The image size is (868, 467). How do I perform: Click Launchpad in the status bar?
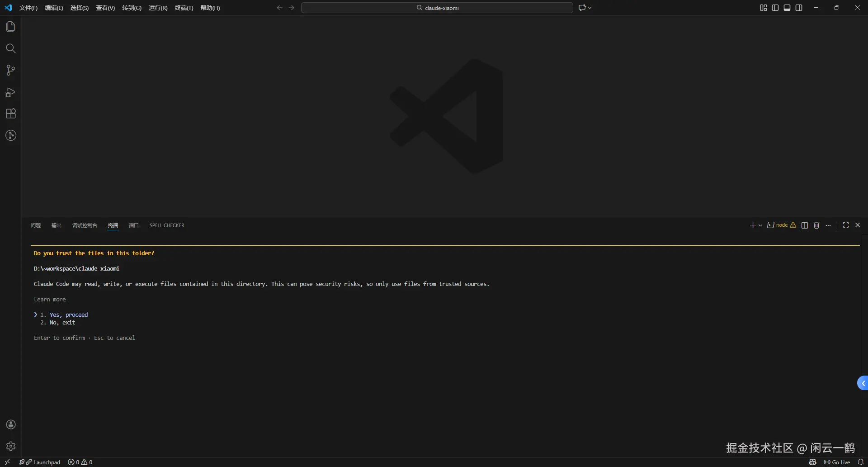click(40, 462)
